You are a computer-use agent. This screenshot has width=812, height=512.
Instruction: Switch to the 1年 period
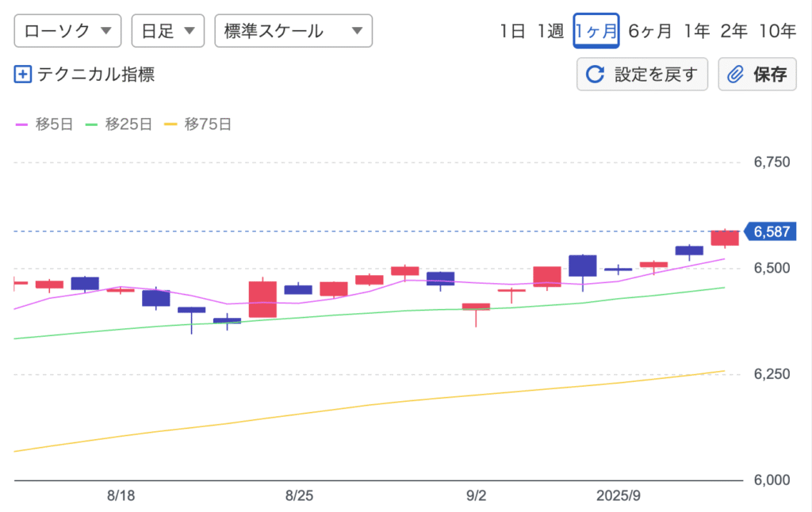696,31
